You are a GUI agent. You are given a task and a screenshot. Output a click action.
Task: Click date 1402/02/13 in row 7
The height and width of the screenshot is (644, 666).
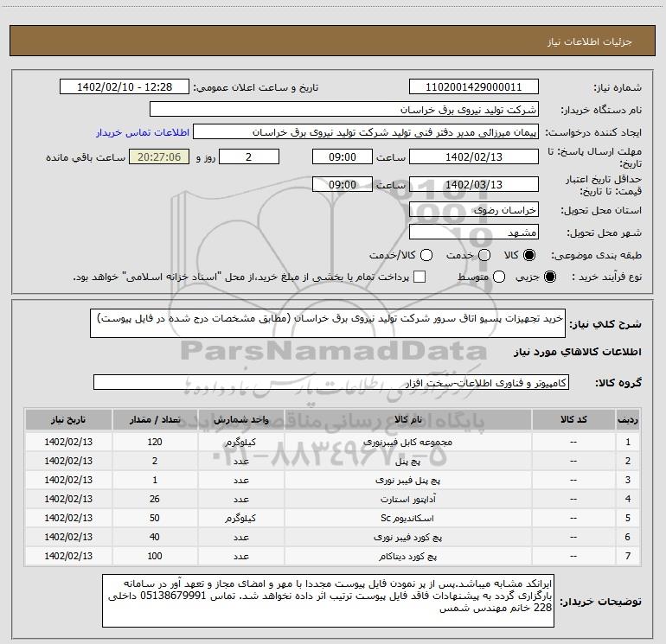(x=68, y=556)
